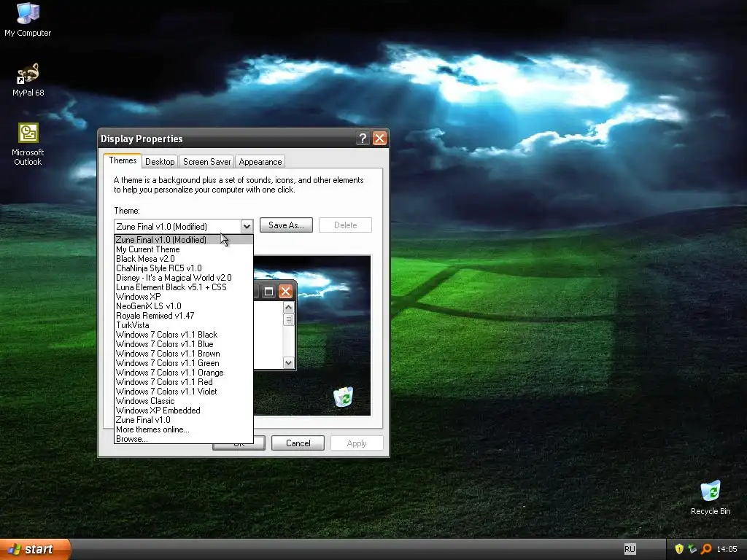Image resolution: width=747 pixels, height=560 pixels.
Task: Choose Windows Classic theme
Action: coord(183,401)
